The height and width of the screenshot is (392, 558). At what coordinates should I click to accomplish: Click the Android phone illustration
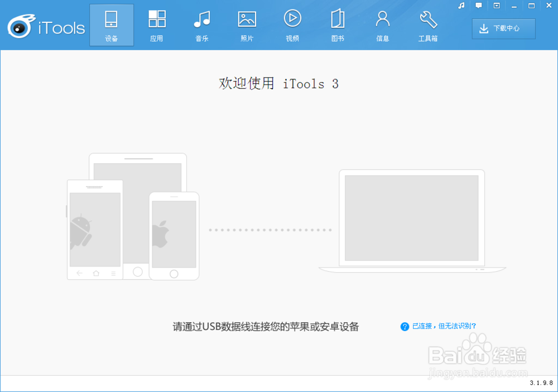[95, 230]
